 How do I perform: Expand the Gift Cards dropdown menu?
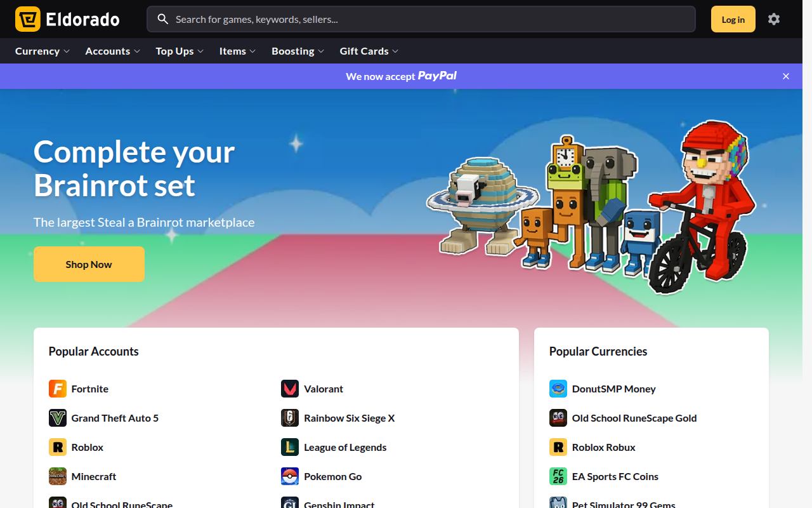(369, 51)
